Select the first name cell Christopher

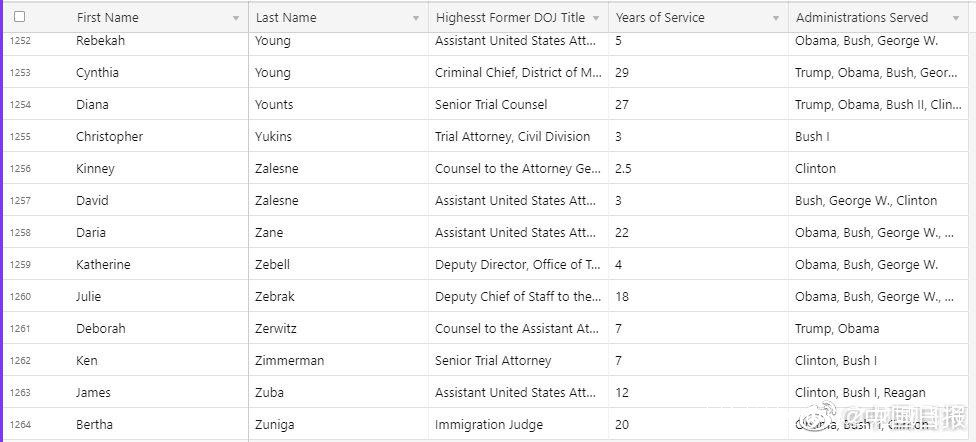pos(109,137)
